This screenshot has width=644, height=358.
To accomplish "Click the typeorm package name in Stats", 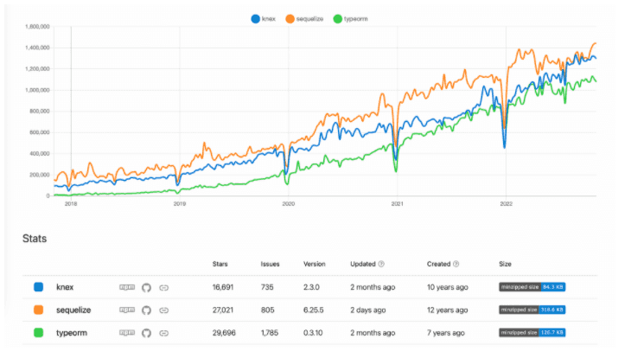I will coord(71,331).
